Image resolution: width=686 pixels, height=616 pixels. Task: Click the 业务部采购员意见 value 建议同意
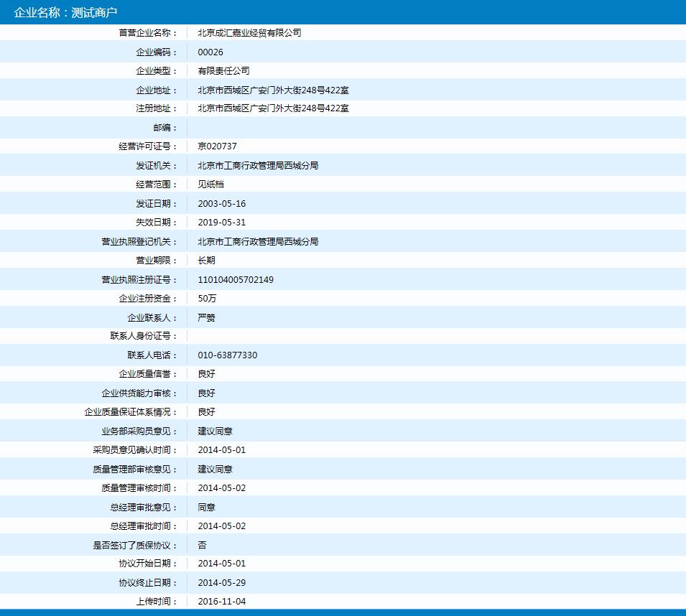point(215,431)
